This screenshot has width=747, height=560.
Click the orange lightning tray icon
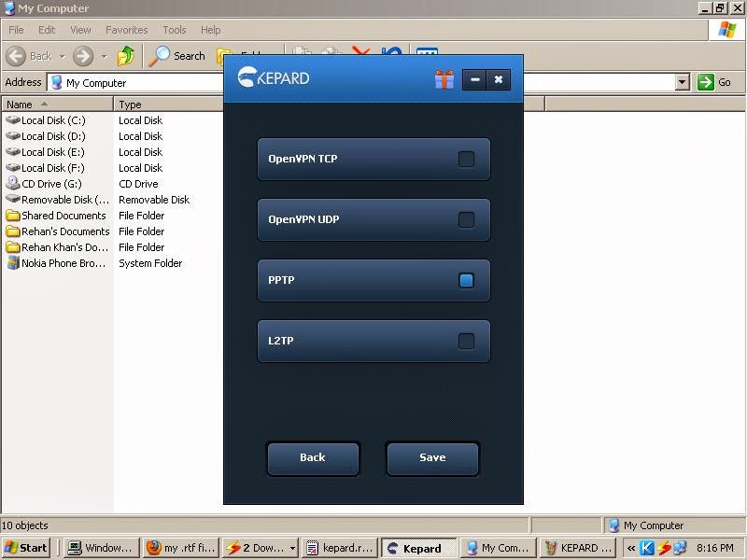coord(664,548)
